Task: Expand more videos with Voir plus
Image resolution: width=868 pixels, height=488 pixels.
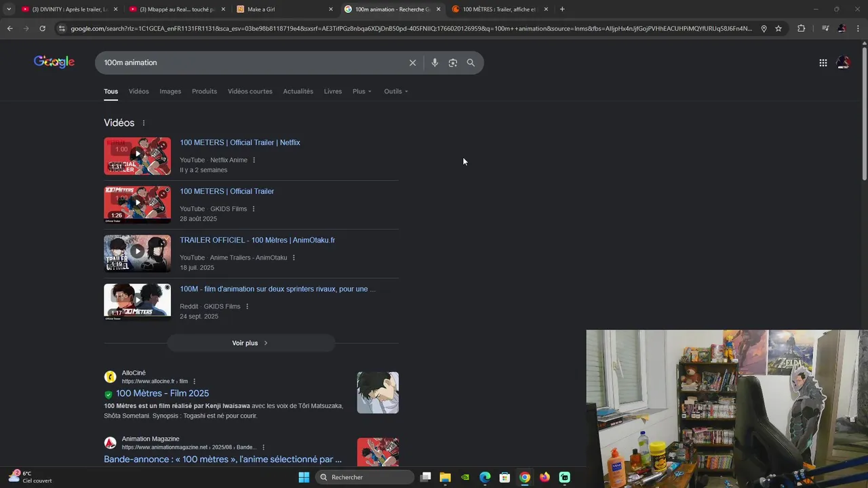Action: (251, 343)
